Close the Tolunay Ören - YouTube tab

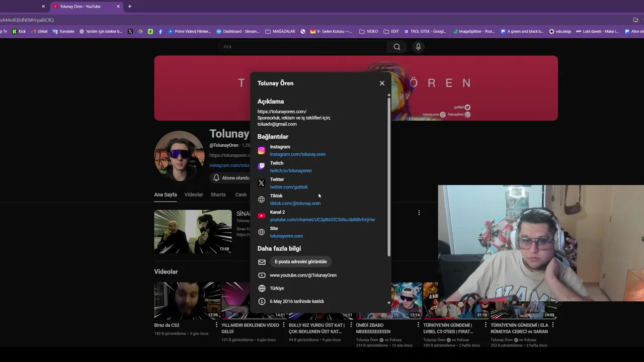(118, 7)
